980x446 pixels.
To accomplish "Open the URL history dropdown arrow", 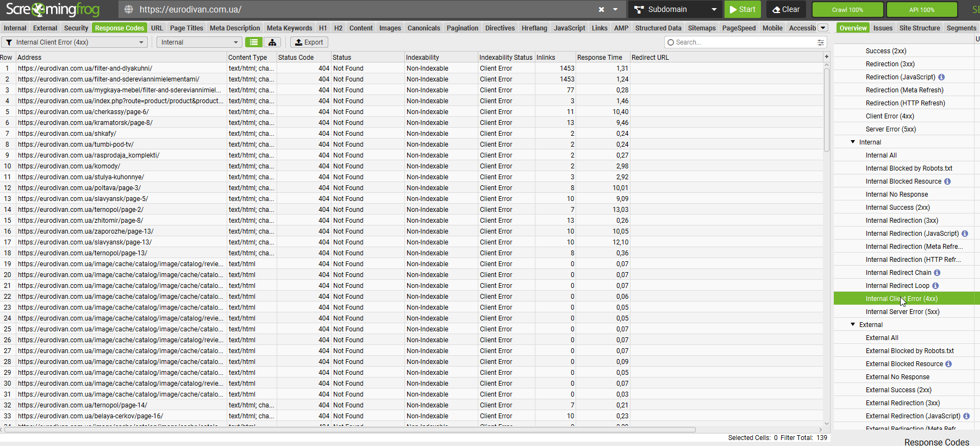I will (x=615, y=9).
